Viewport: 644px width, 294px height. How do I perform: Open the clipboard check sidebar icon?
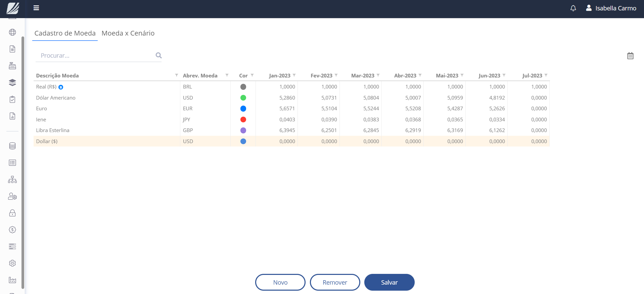point(12,99)
